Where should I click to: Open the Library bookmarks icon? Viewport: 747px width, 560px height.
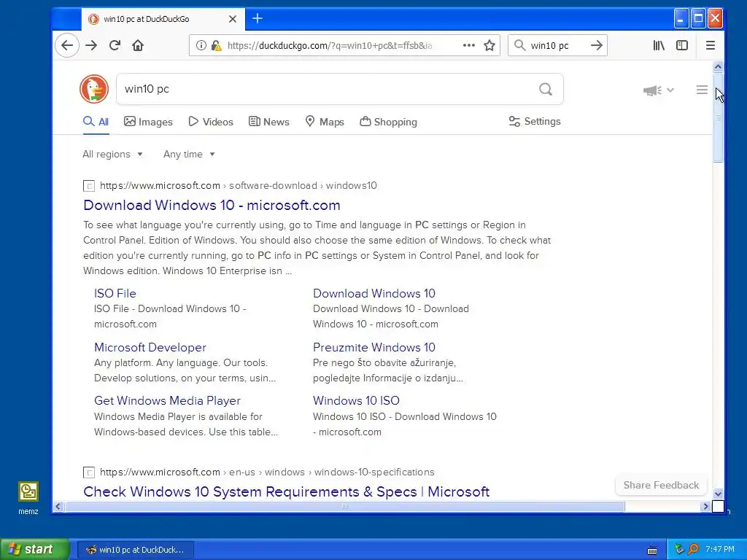pos(659,45)
